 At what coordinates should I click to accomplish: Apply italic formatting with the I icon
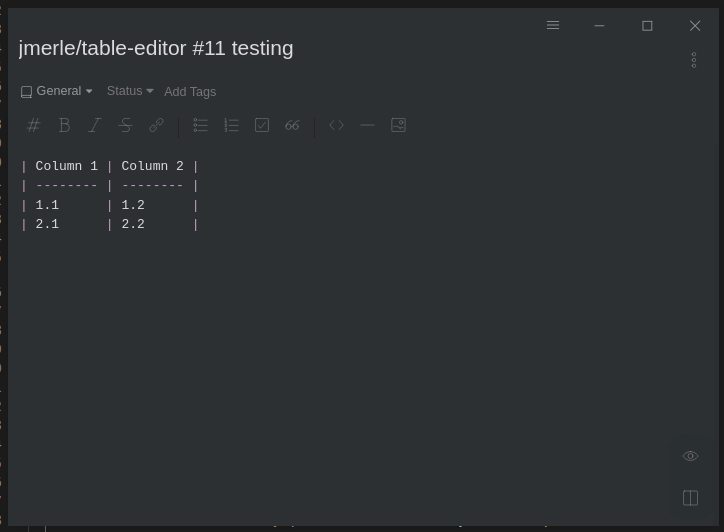[95, 125]
